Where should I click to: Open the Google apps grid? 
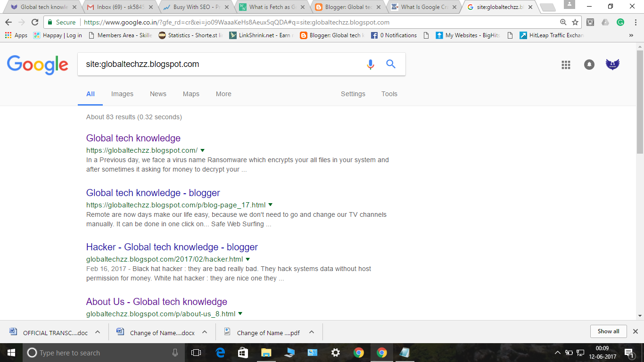point(566,65)
